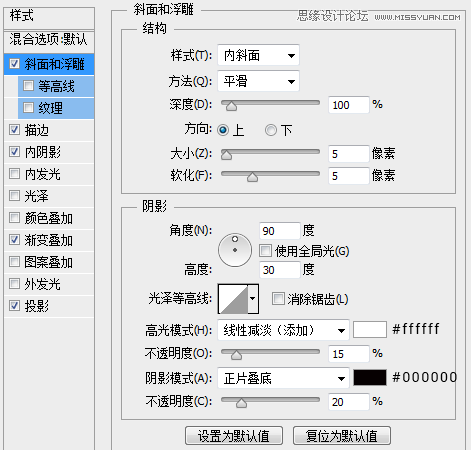The image size is (471, 450).
Task: Click the shadow 不透明度(C) slider handle
Action: pos(241,403)
